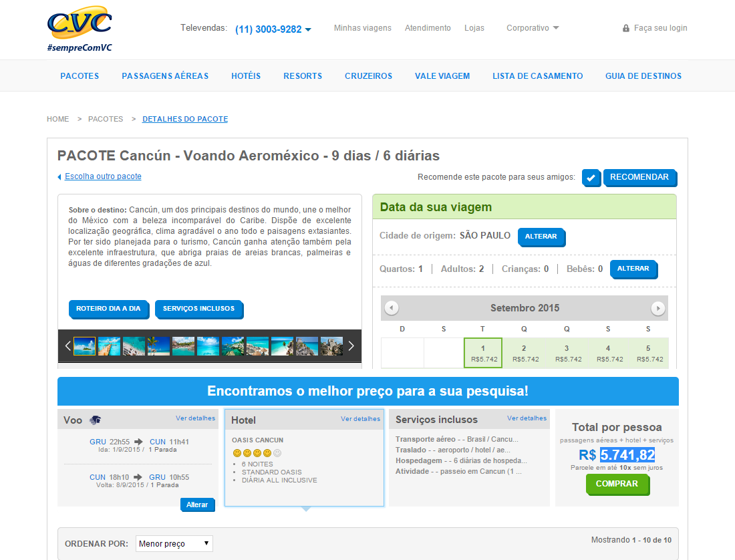Select September 2 calendar date
735x560 pixels.
coord(524,353)
